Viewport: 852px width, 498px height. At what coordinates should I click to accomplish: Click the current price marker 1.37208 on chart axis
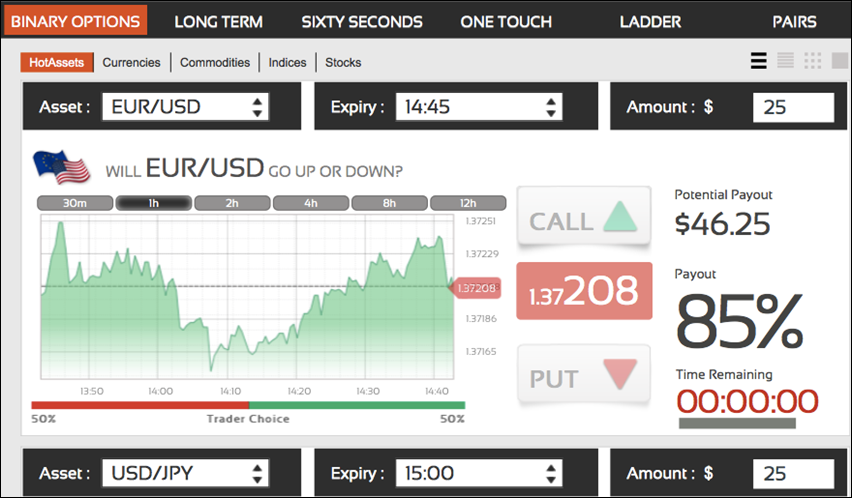tap(476, 288)
